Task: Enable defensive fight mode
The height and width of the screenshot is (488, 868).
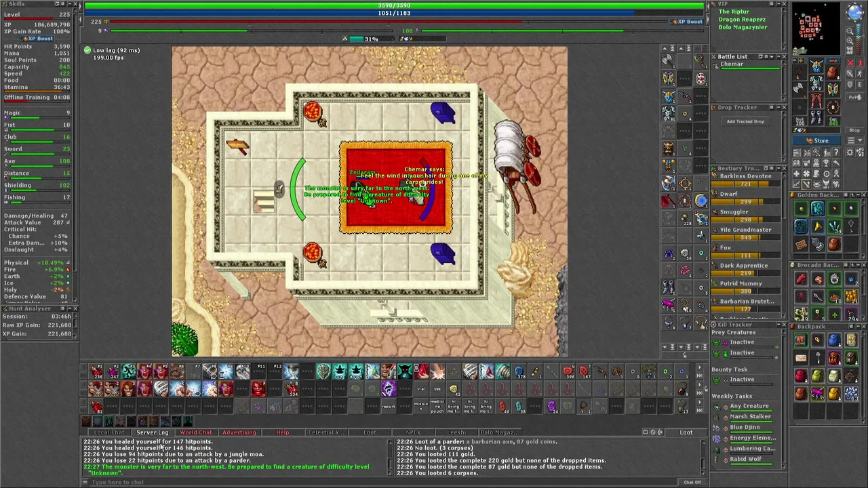Action: [850, 84]
